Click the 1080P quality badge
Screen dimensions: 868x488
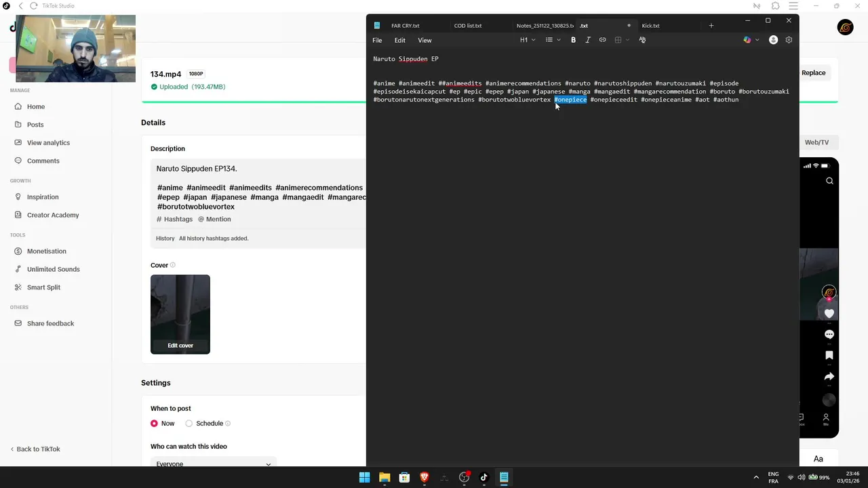(x=196, y=74)
